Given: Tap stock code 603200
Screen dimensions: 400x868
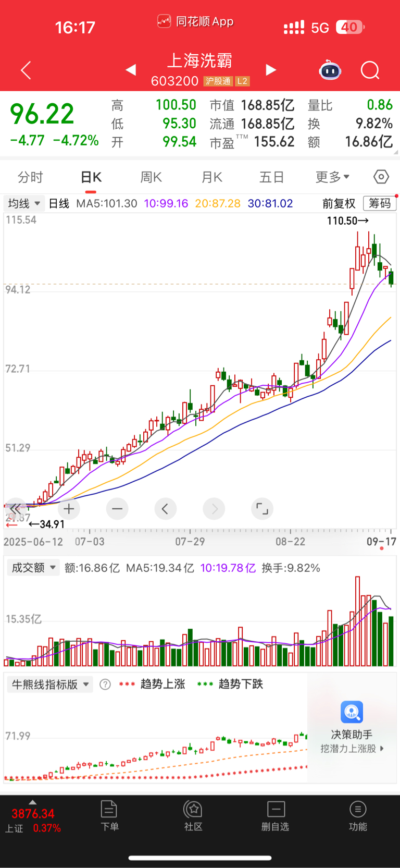Looking at the screenshot, I should tap(174, 81).
